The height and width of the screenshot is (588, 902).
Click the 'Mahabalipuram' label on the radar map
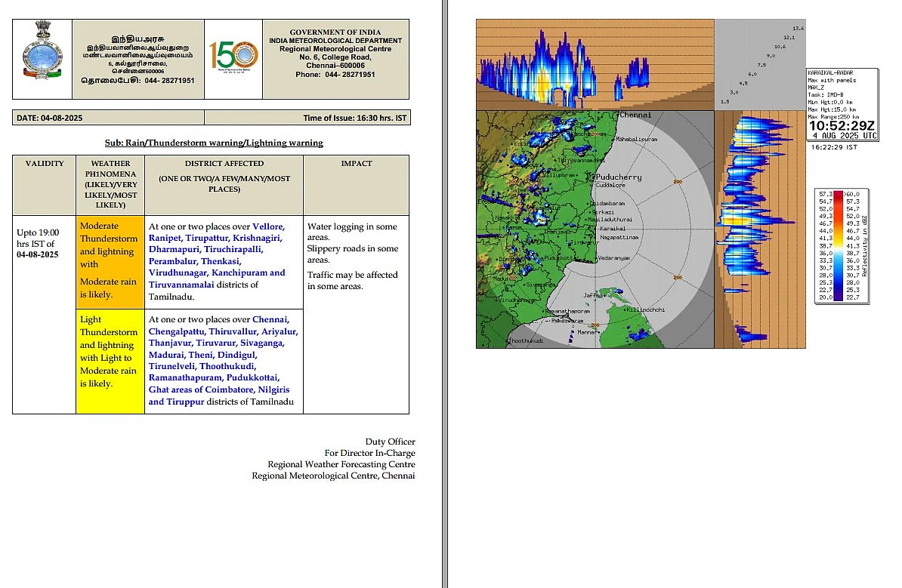tap(636, 139)
